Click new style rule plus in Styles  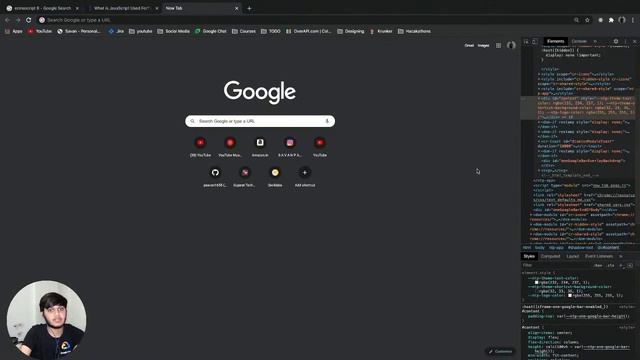coord(621,266)
